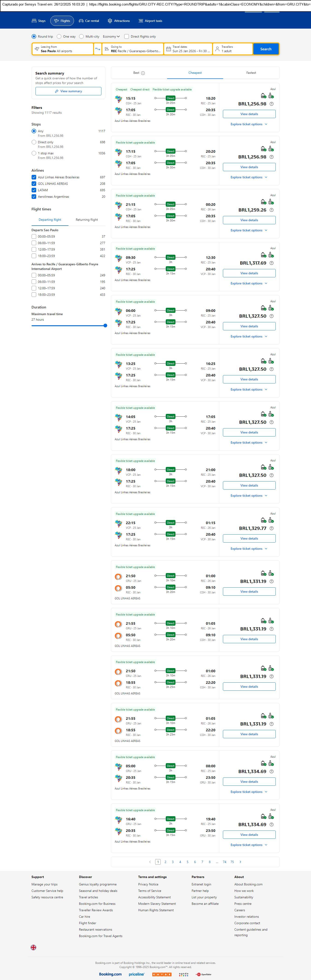Click the Airport taxis navigation icon
The image size is (311, 980).
click(141, 21)
